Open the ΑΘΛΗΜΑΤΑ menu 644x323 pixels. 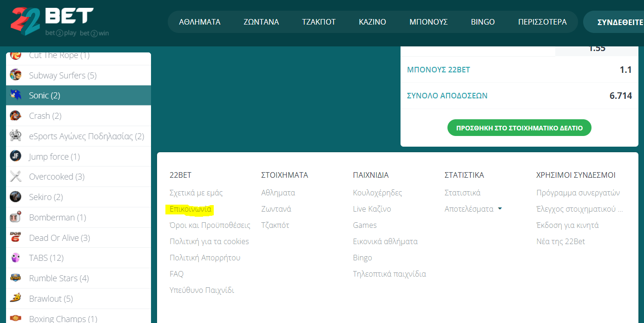click(x=200, y=22)
